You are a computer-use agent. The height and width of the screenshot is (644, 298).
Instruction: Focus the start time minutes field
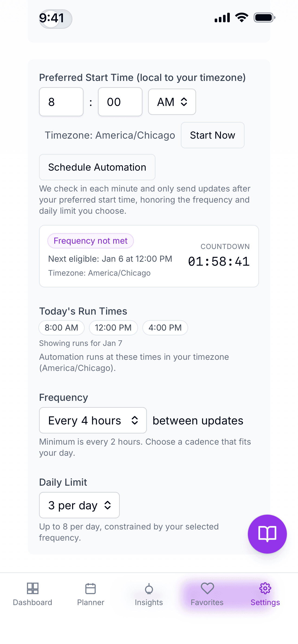click(120, 102)
